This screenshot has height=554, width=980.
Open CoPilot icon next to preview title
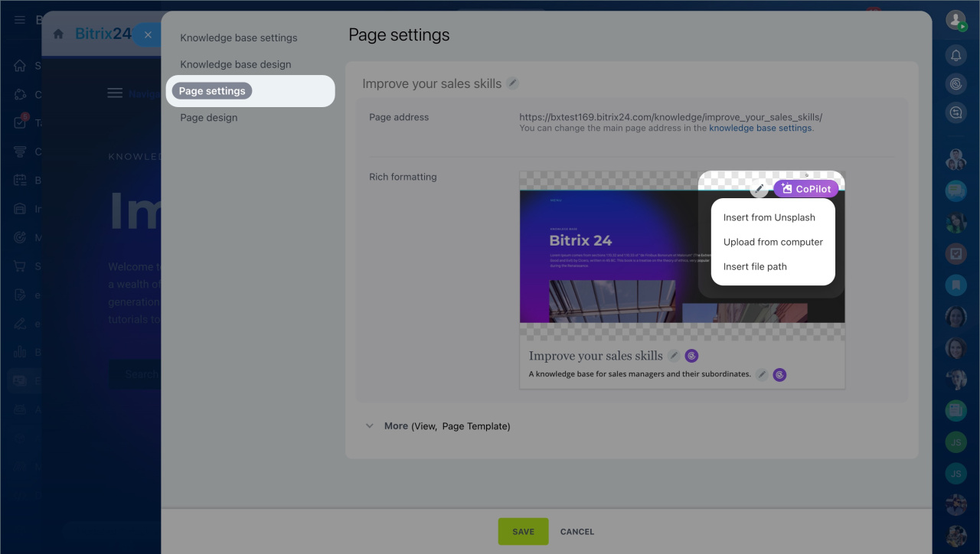pos(691,356)
